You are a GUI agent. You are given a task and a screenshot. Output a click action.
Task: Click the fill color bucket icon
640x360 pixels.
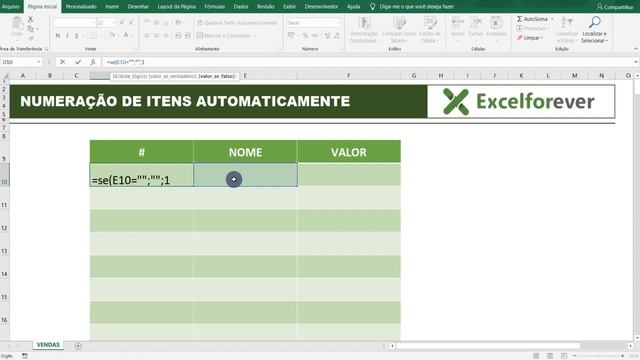tap(112, 36)
